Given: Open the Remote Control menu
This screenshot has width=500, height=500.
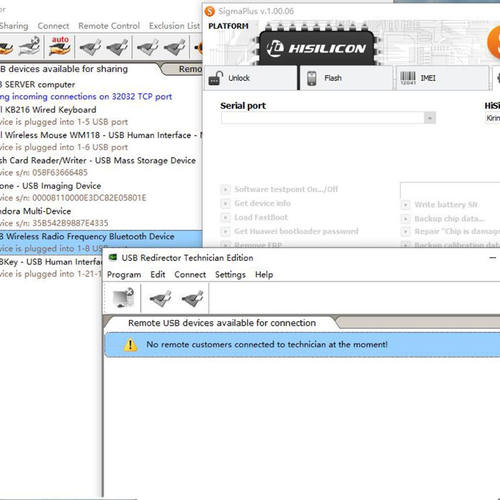Looking at the screenshot, I should 109,26.
